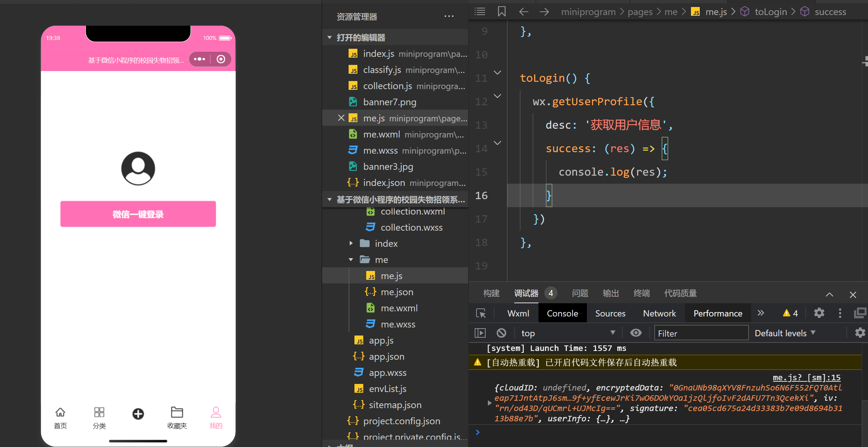
Task: Click the bookmark icon in editor toolbar
Action: click(x=501, y=12)
